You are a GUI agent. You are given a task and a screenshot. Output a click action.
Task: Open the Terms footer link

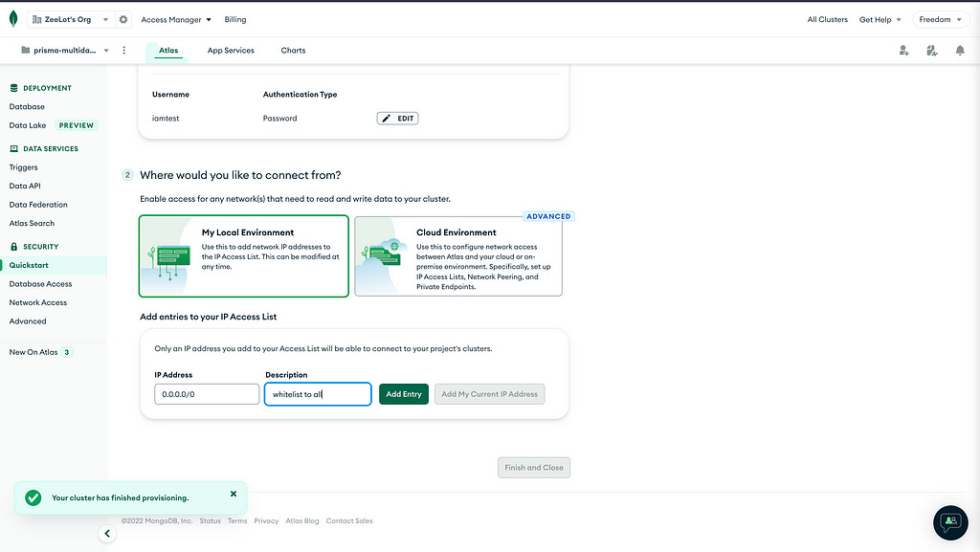click(x=237, y=520)
